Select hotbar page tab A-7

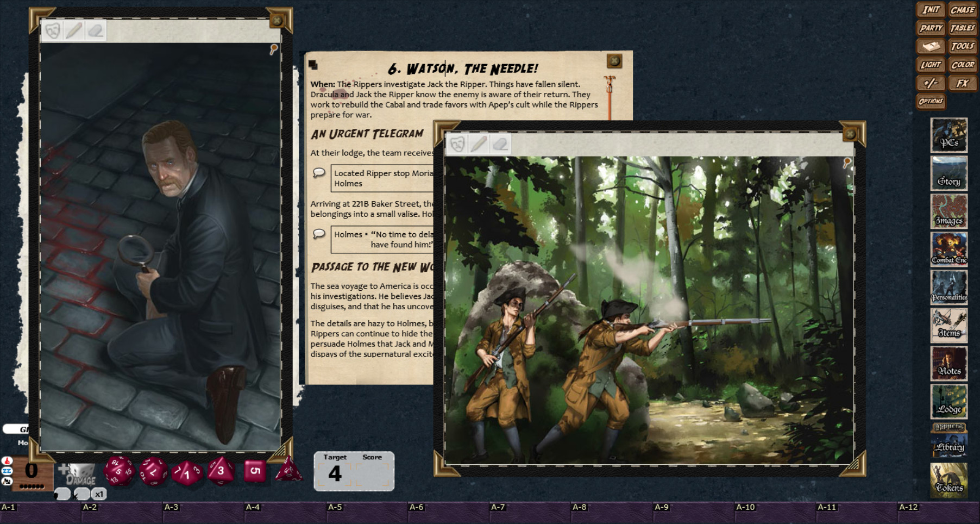pos(499,507)
